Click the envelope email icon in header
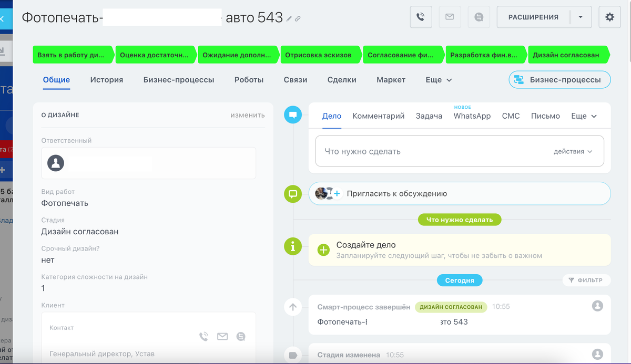The width and height of the screenshot is (631, 364). (450, 17)
